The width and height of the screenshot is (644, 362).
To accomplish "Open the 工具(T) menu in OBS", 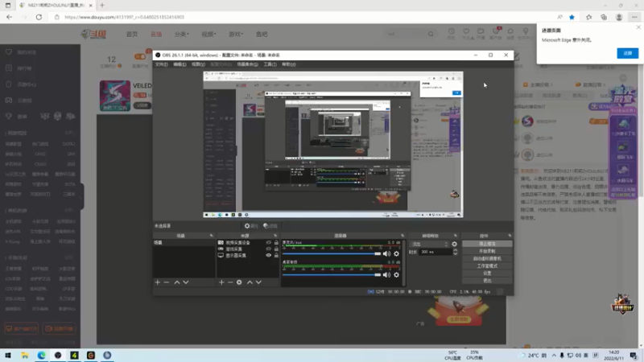I will [270, 64].
